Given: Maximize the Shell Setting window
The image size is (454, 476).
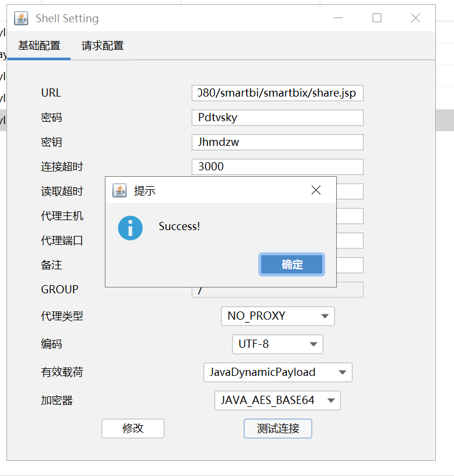Looking at the screenshot, I should [377, 18].
